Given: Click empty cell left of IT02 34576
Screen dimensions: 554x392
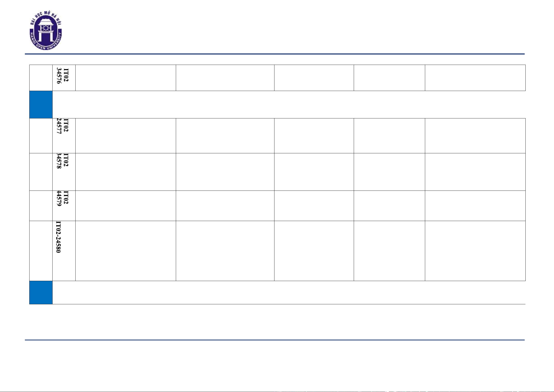Looking at the screenshot, I should point(41,78).
